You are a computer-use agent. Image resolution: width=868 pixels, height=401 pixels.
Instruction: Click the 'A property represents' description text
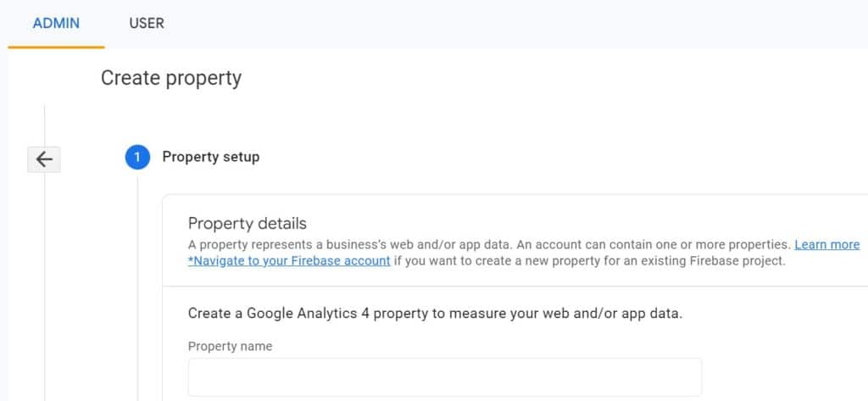(x=489, y=244)
